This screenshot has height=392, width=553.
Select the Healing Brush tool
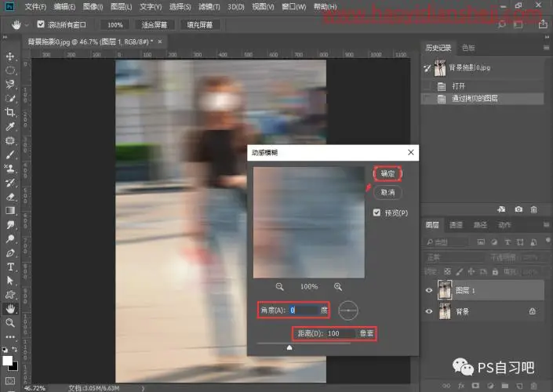pyautogui.click(x=10, y=140)
